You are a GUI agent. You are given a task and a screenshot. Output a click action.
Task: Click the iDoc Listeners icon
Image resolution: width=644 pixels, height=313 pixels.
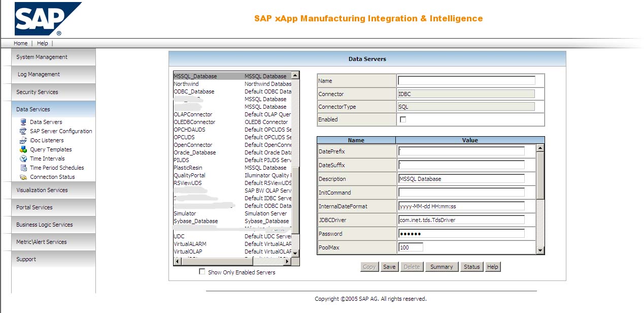point(23,140)
